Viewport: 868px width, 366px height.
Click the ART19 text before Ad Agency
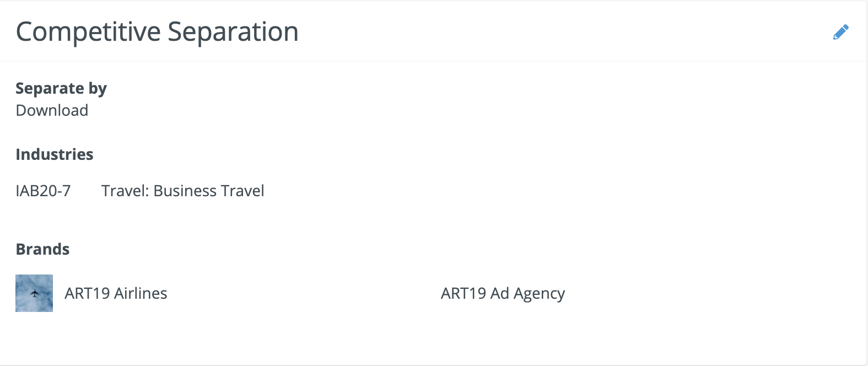(463, 293)
